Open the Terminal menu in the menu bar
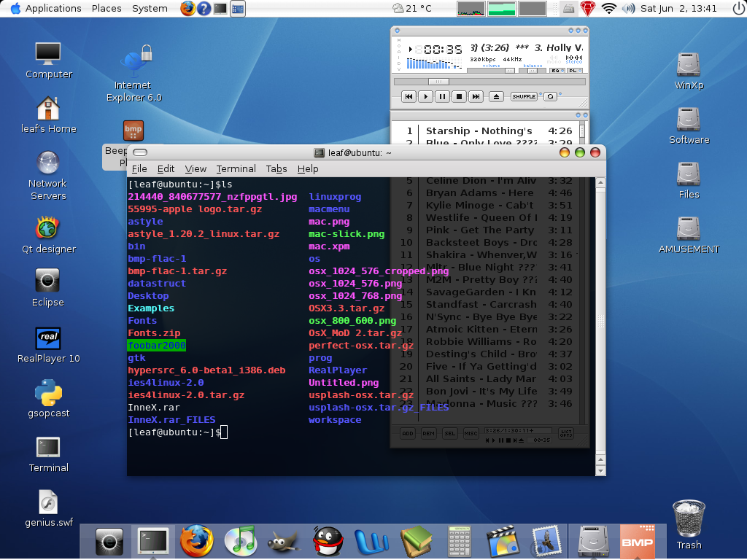The height and width of the screenshot is (560, 747). pos(236,169)
